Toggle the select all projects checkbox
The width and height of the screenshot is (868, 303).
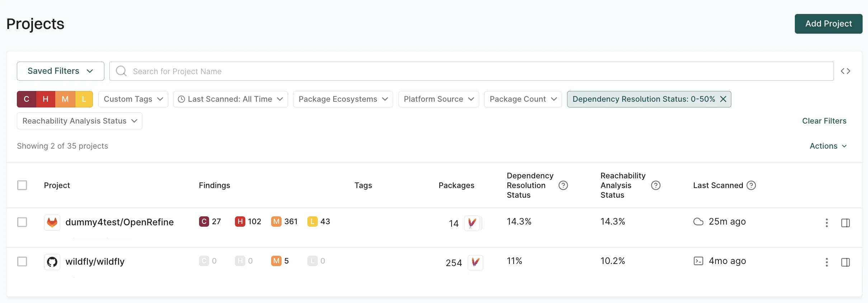22,185
